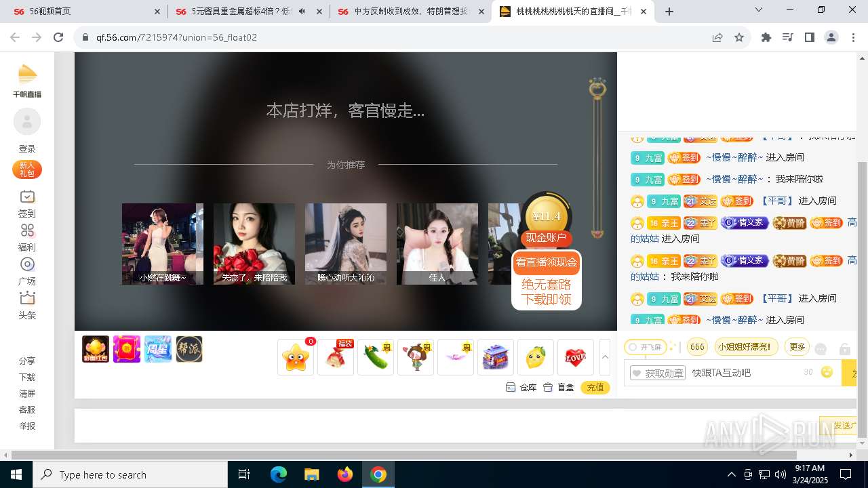Bookmark this page with star icon
The width and height of the screenshot is (868, 488).
[x=739, y=37]
